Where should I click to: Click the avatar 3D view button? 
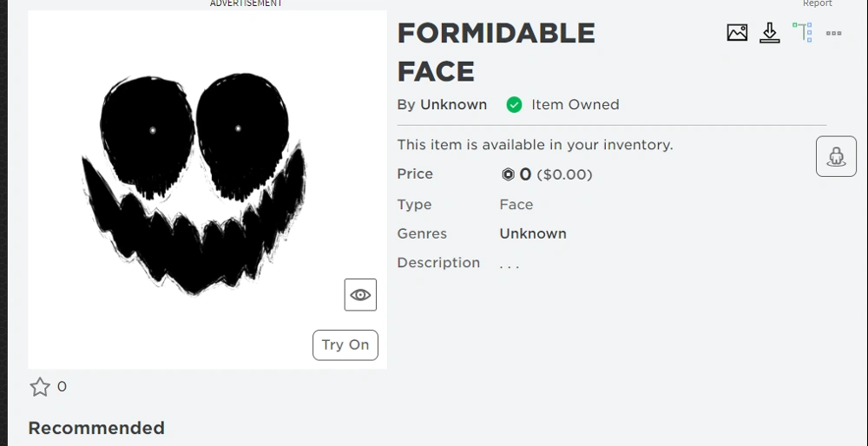[x=836, y=157]
